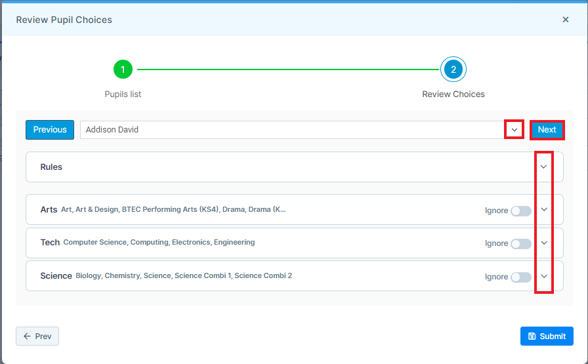Go to the Next pupil
Screen dimensions: 588x364
click(x=547, y=130)
